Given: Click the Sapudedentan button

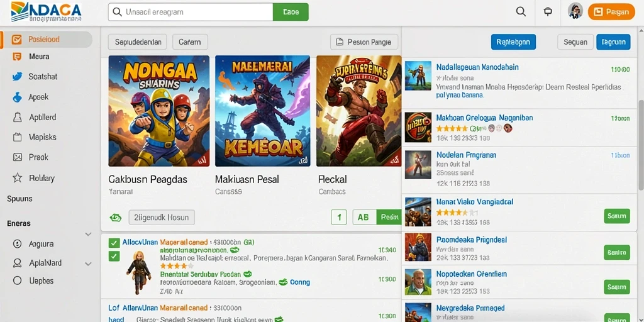Looking at the screenshot, I should pos(138,42).
